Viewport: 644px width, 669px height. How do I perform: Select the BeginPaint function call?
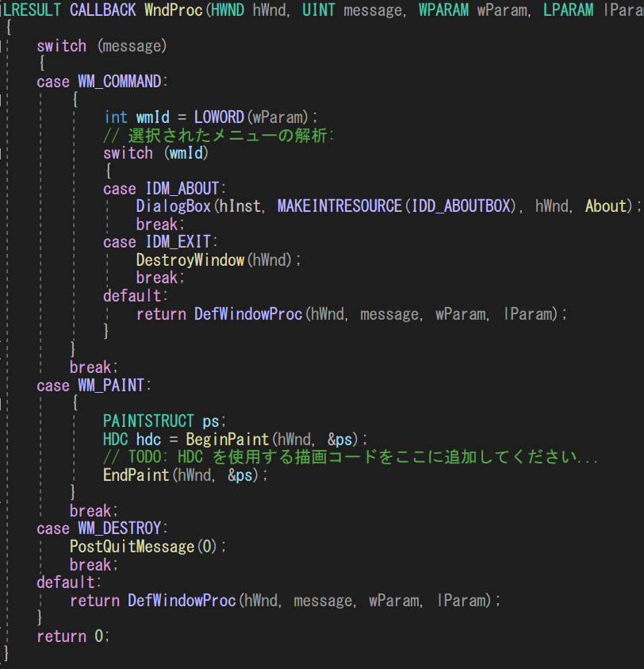[228, 440]
